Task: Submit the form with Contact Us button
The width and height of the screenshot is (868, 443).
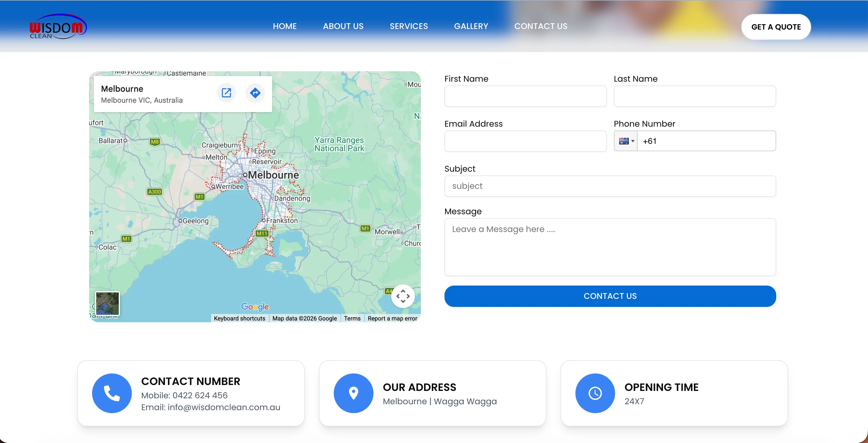Action: 610,296
